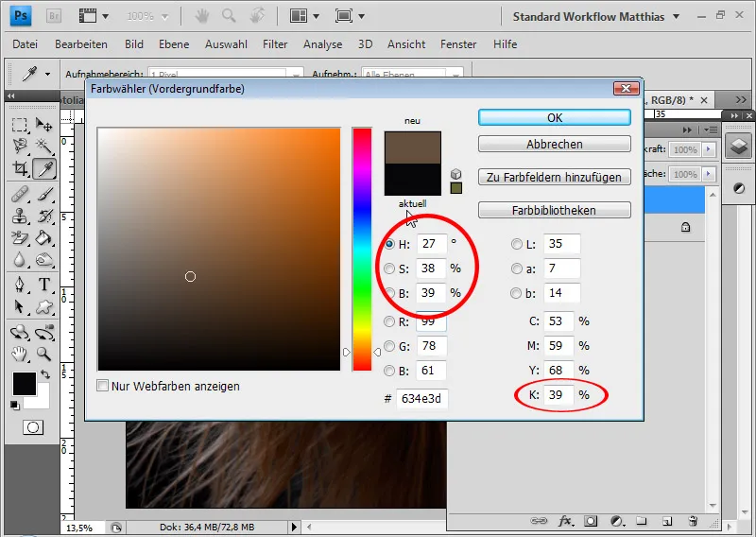Confirm color with OK button

[555, 118]
